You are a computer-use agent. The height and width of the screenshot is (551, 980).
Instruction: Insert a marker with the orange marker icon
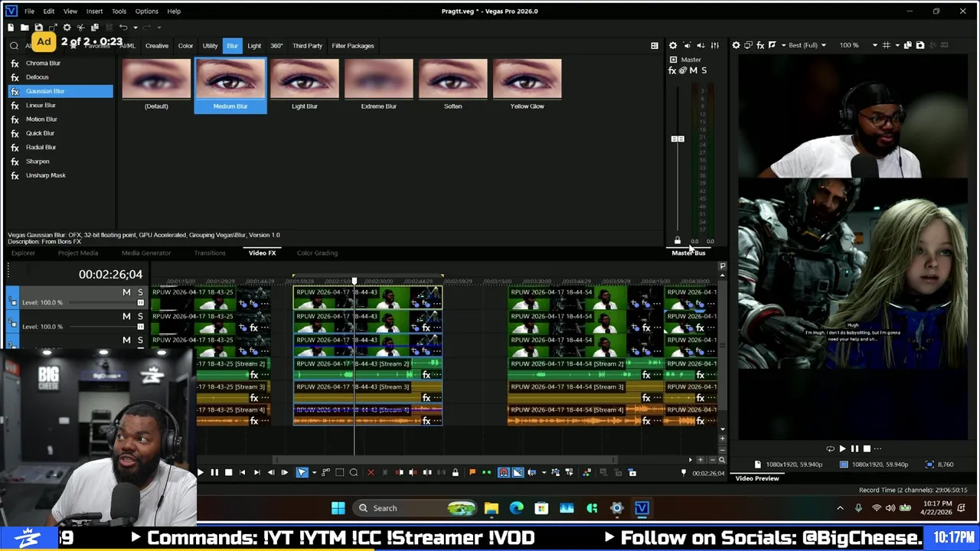(x=472, y=472)
